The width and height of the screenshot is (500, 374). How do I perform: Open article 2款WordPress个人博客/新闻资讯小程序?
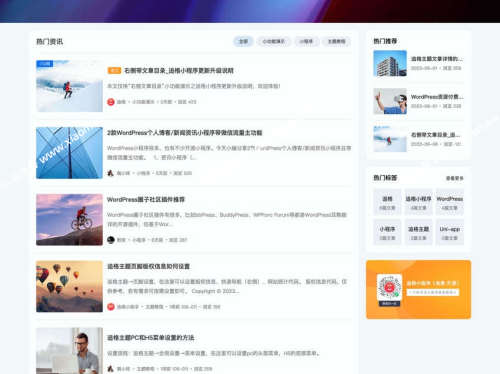click(x=185, y=133)
